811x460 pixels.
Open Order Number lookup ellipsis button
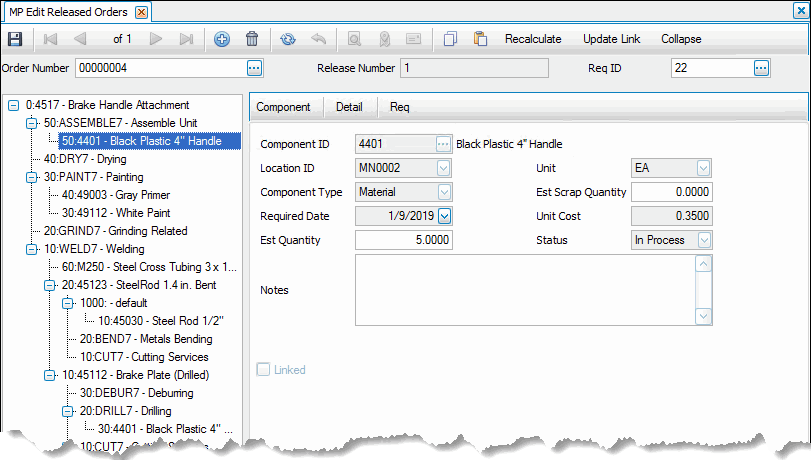pos(254,68)
